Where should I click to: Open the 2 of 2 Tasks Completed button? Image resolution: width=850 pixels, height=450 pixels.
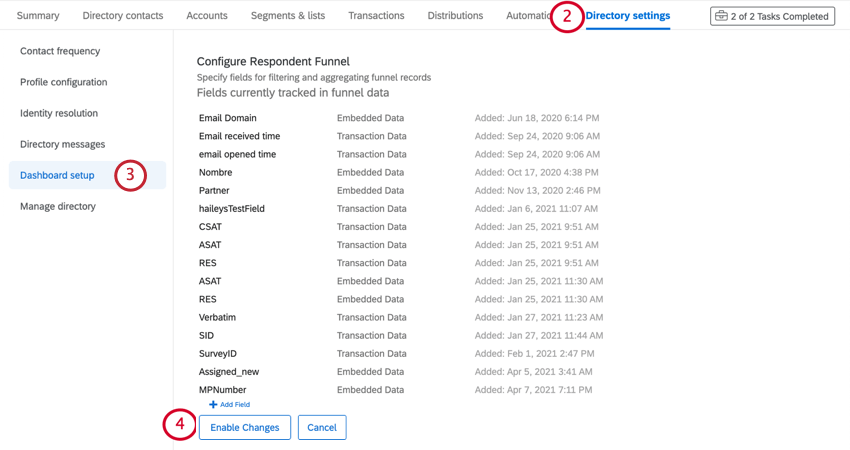[772, 16]
